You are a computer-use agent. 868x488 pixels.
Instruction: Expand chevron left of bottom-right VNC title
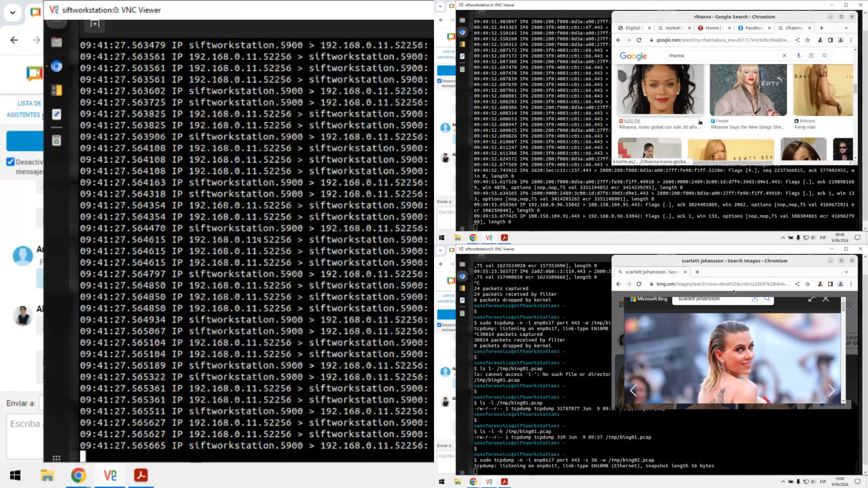tap(441, 250)
